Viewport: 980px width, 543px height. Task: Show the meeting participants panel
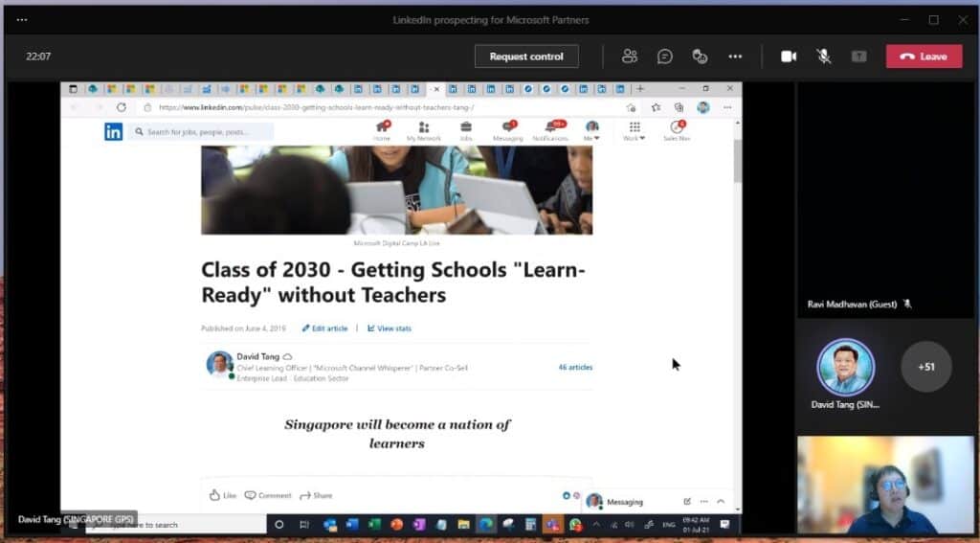[629, 57]
